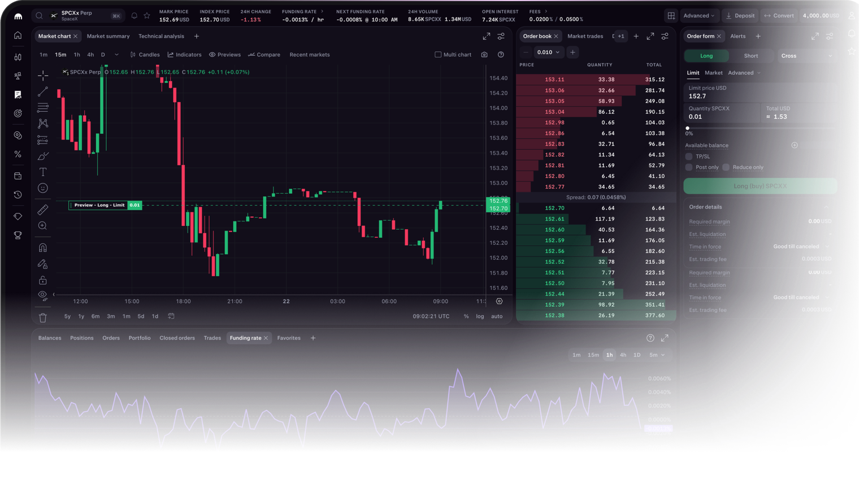Open Good till canceled time in force dropdown
The width and height of the screenshot is (868, 492).
coord(801,247)
